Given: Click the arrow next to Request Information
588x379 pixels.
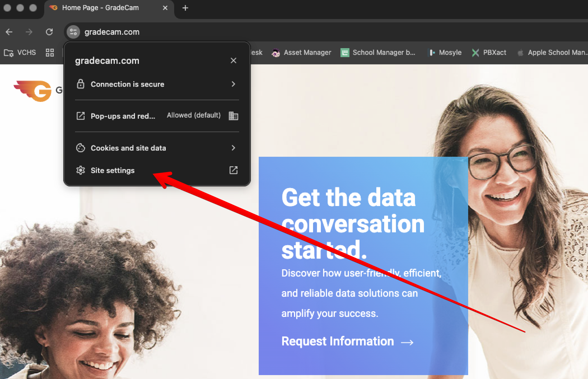Looking at the screenshot, I should (407, 342).
